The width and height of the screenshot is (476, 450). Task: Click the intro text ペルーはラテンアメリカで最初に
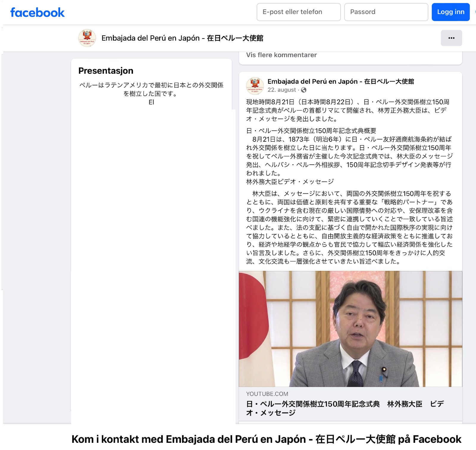coord(151,89)
